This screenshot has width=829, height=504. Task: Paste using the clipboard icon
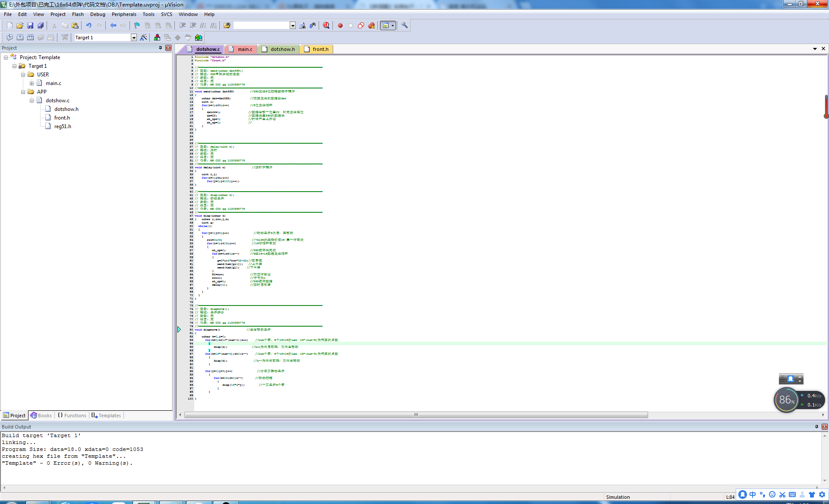pyautogui.click(x=75, y=25)
